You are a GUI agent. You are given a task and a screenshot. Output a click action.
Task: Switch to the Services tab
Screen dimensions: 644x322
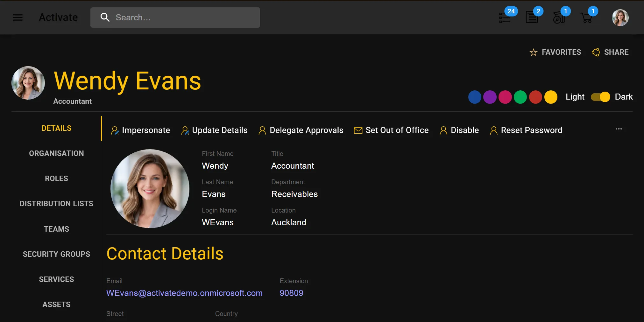[56, 279]
